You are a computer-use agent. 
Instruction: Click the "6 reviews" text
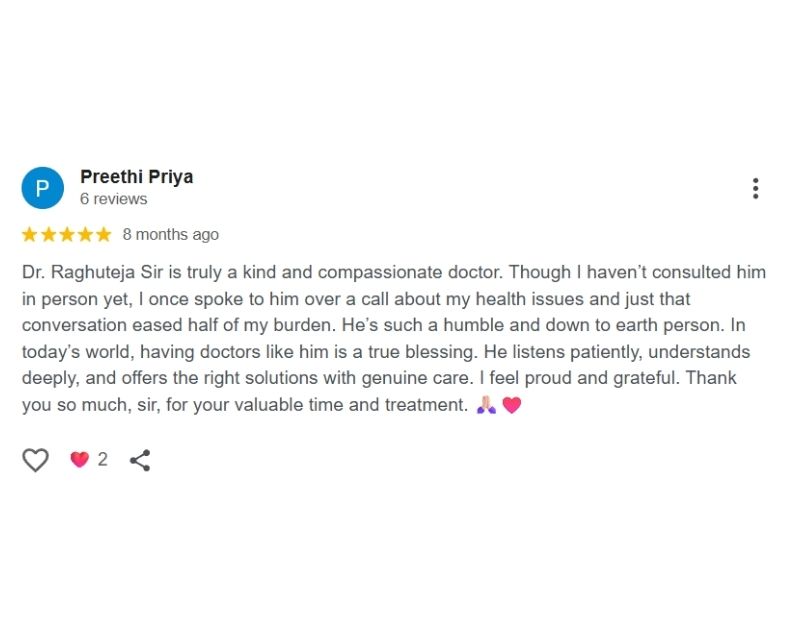(113, 199)
